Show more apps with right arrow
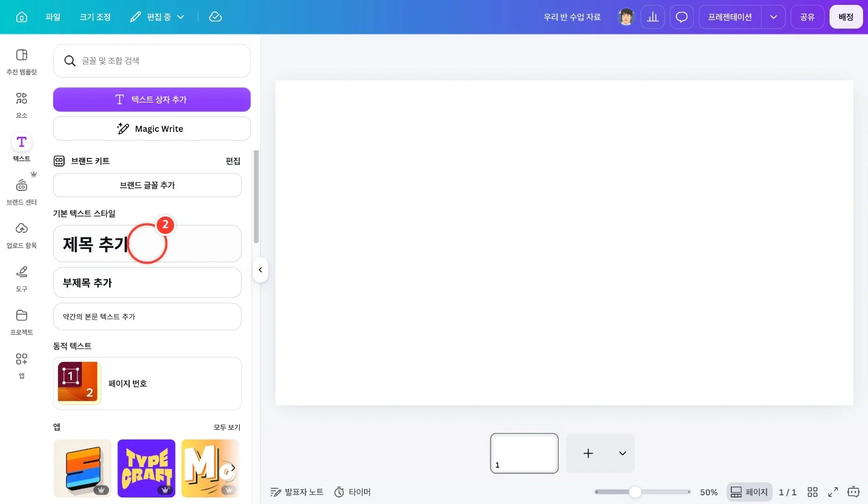868x504 pixels. [233, 468]
